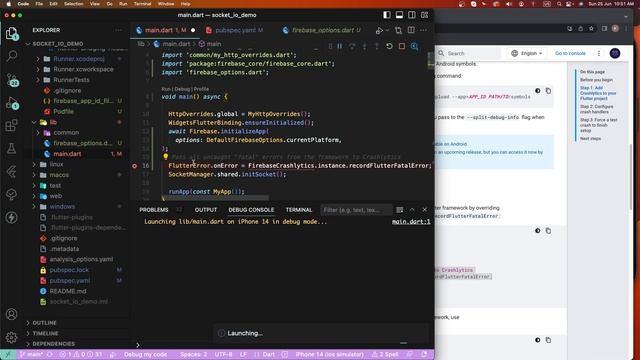Click Dart language mode in status bar
The width and height of the screenshot is (640, 360).
click(269, 354)
